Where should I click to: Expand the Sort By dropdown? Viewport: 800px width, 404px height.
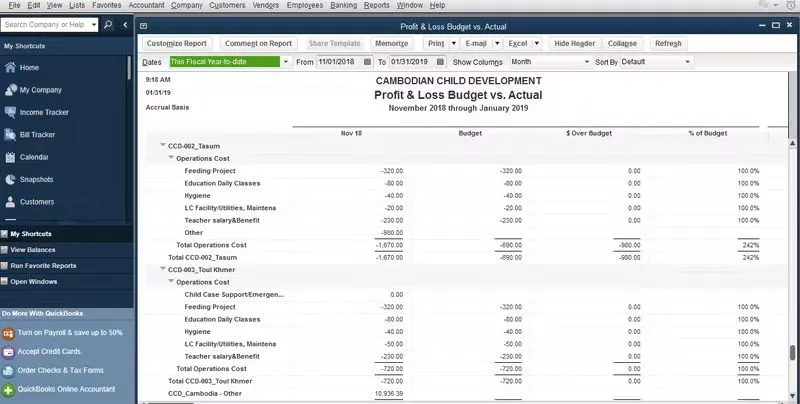click(690, 62)
